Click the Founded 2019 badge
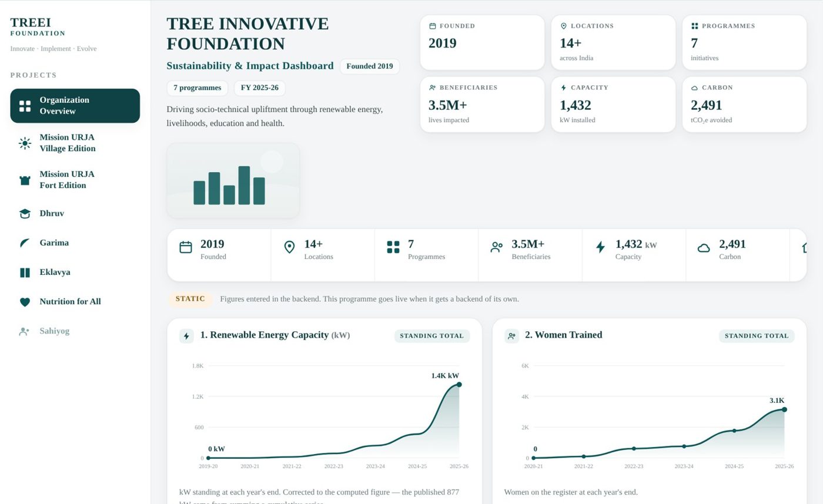The image size is (823, 504). click(370, 66)
